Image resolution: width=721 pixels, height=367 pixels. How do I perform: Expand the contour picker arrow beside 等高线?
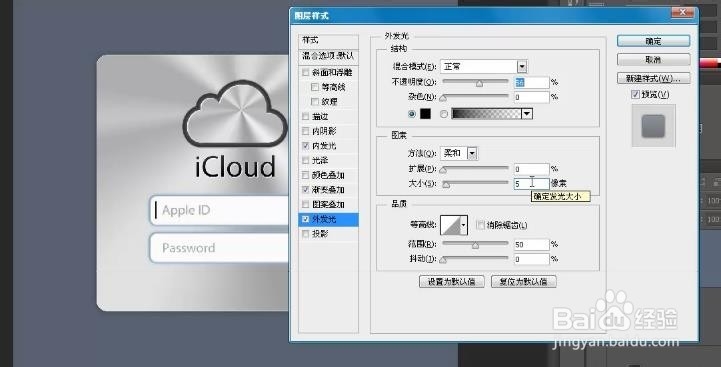(x=464, y=225)
